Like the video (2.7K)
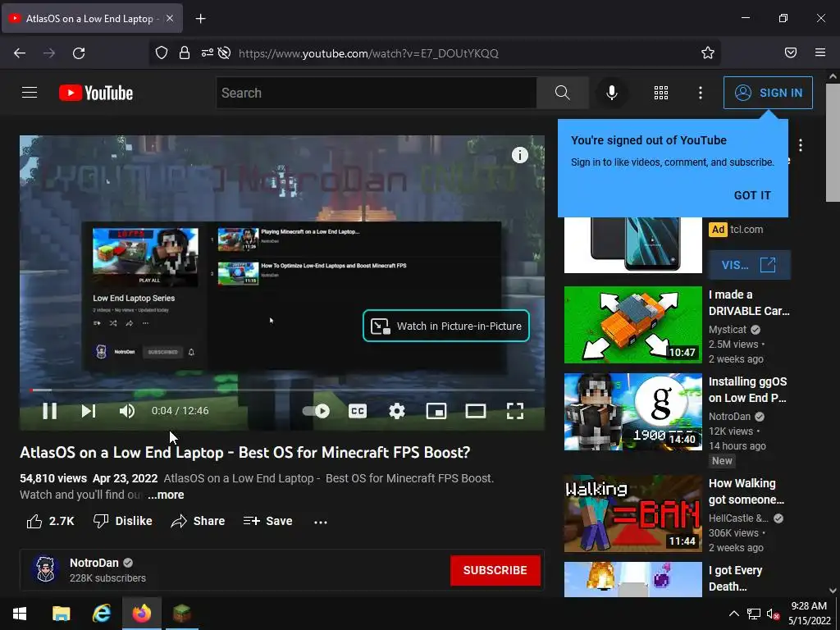Screen dimensions: 840x630 [x=50, y=521]
